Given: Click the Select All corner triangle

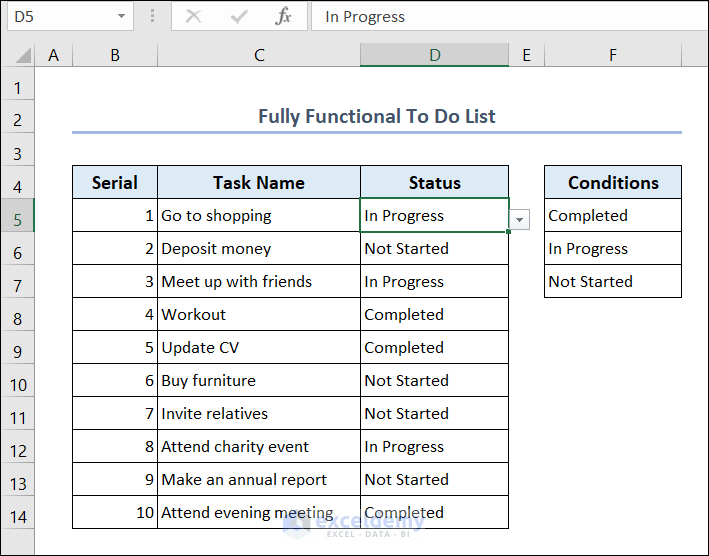Looking at the screenshot, I should pyautogui.click(x=18, y=55).
